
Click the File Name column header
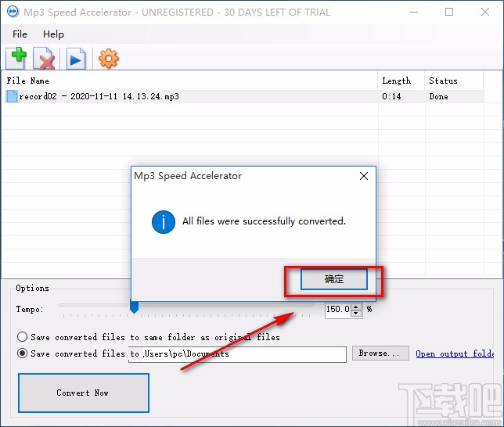[x=189, y=81]
